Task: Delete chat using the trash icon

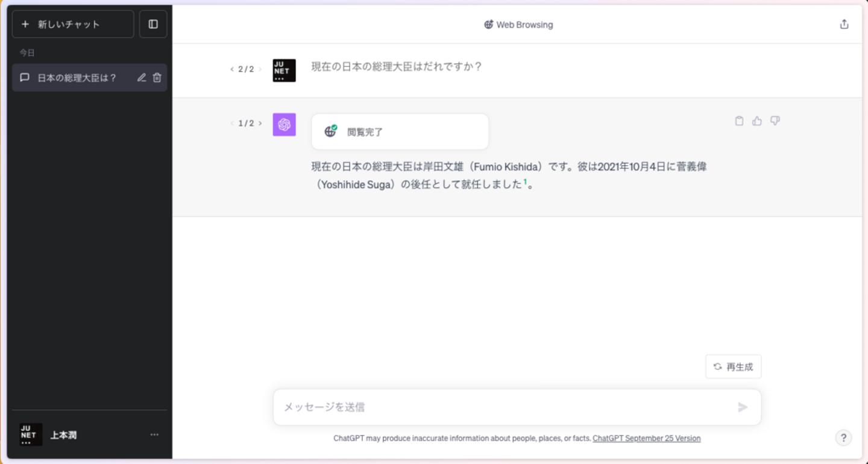Action: pyautogui.click(x=157, y=77)
